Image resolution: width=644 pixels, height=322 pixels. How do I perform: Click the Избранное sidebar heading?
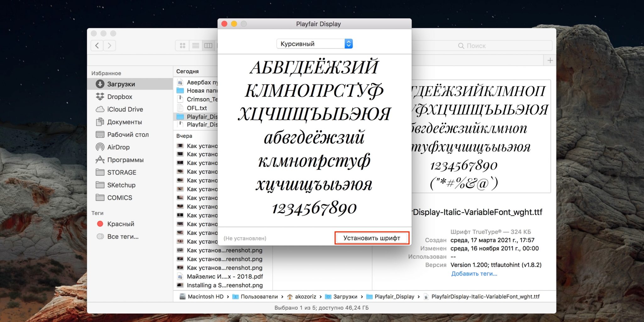click(x=106, y=73)
